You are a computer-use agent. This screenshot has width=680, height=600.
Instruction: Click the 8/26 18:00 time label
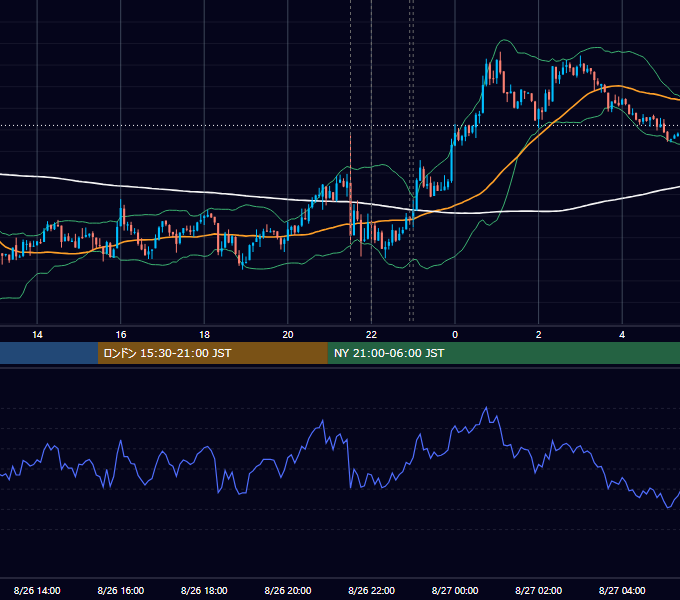pos(204,590)
